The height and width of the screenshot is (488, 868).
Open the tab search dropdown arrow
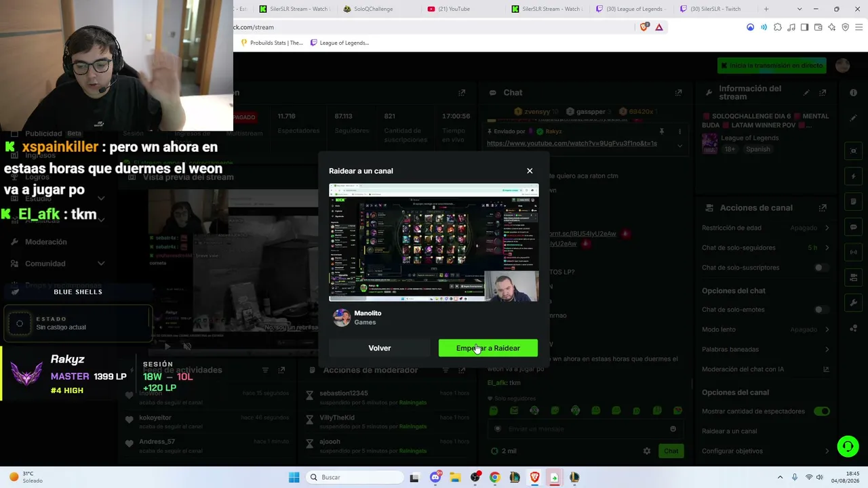click(800, 9)
